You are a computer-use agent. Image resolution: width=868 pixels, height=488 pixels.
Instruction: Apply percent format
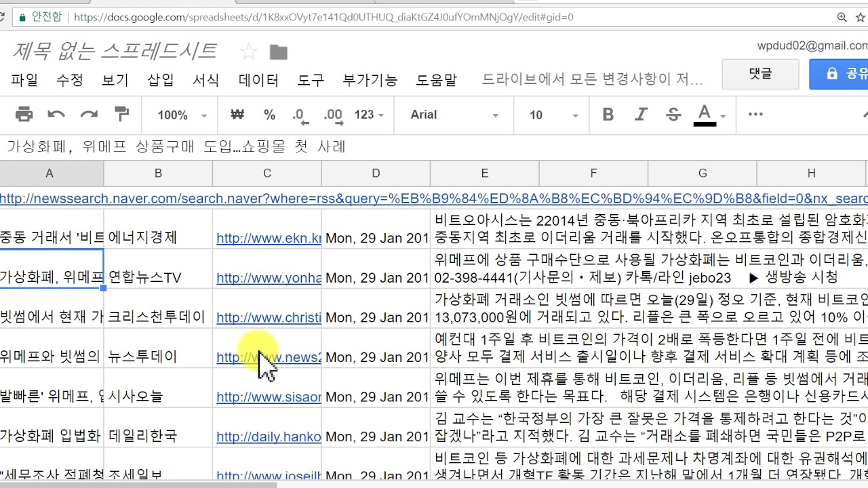pyautogui.click(x=269, y=115)
